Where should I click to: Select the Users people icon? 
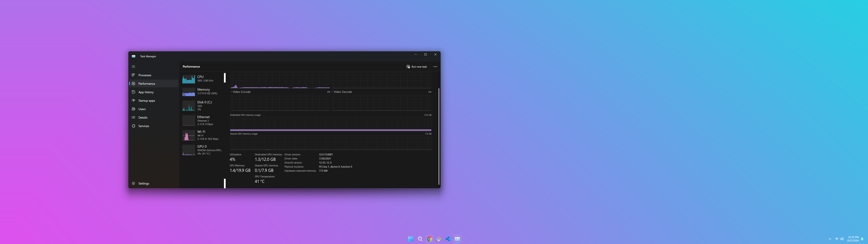click(133, 109)
